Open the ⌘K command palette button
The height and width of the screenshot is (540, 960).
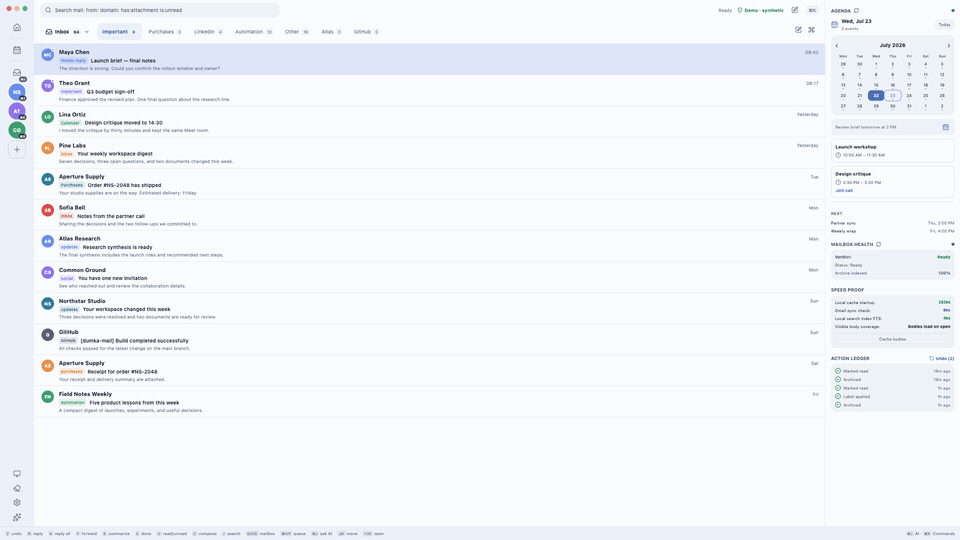pyautogui.click(x=812, y=10)
